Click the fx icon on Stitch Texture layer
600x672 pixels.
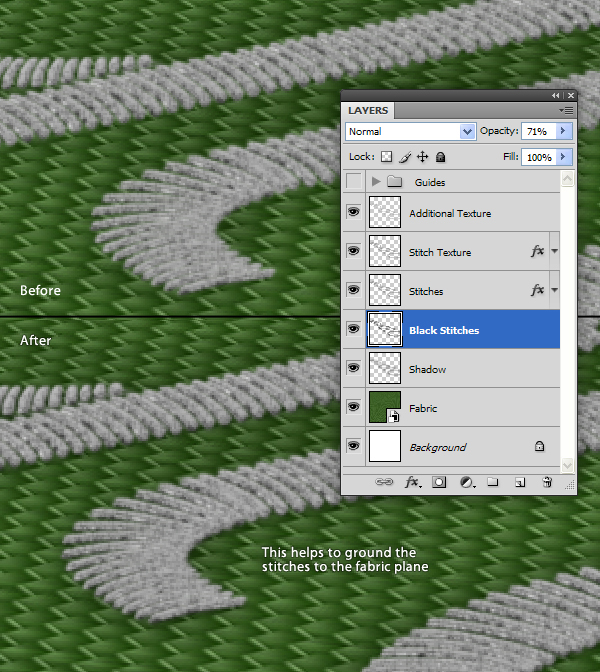pyautogui.click(x=537, y=251)
